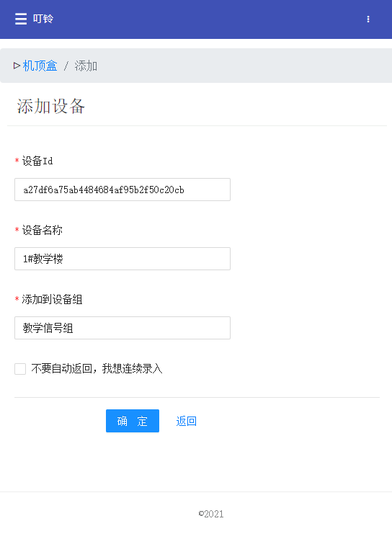Screen dimensions: 392x534
Task: Click the 设备Id field label
Action: [x=37, y=161]
